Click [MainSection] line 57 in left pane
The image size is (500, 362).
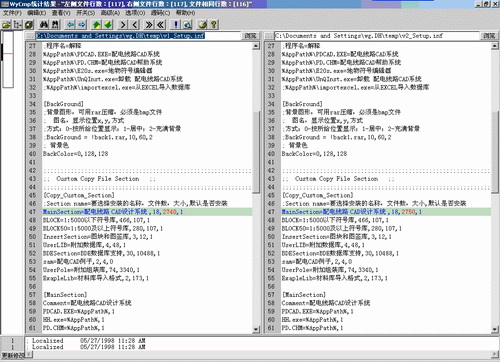[65, 295]
